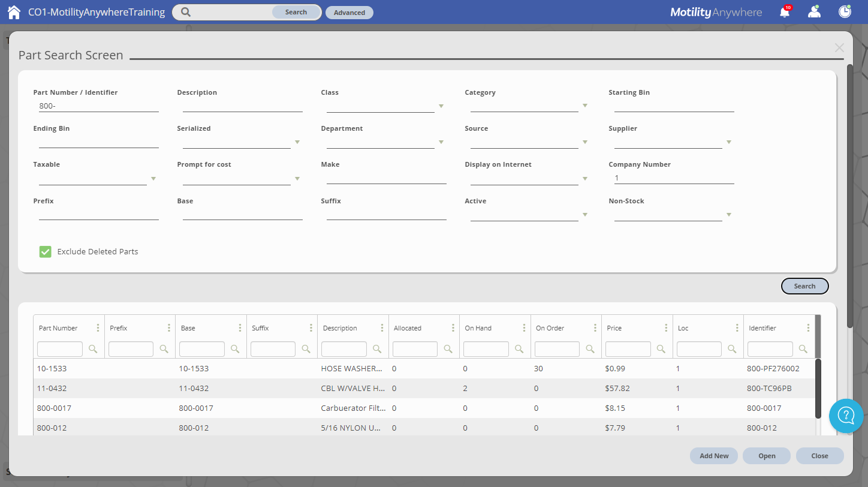Image resolution: width=868 pixels, height=487 pixels.
Task: Click the Open button
Action: click(x=767, y=456)
